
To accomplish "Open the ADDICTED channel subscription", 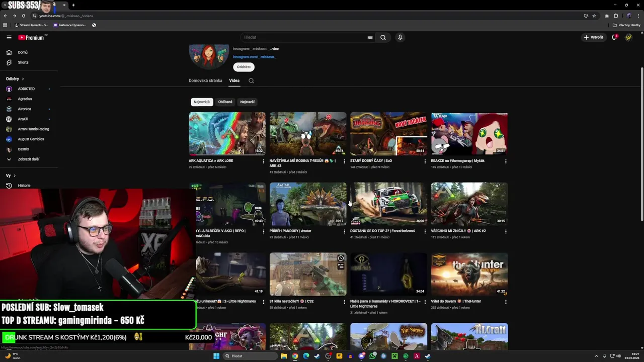I will coord(27,89).
